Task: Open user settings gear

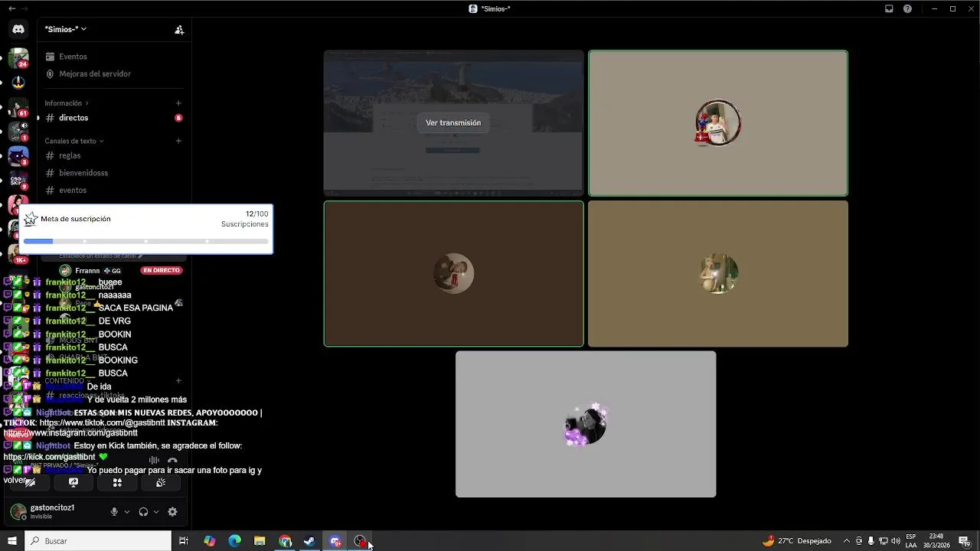Action: [172, 512]
